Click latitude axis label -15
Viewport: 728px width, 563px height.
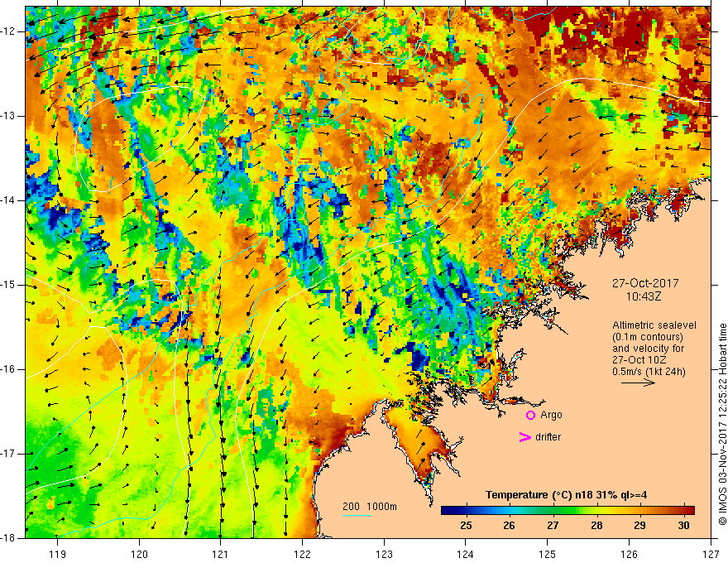tap(8, 285)
